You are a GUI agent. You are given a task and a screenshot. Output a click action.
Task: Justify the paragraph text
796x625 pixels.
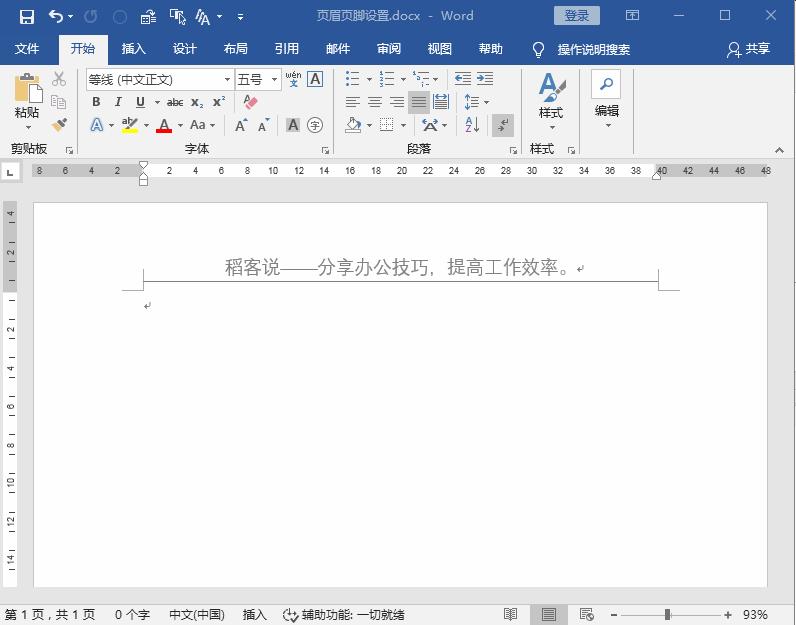419,102
